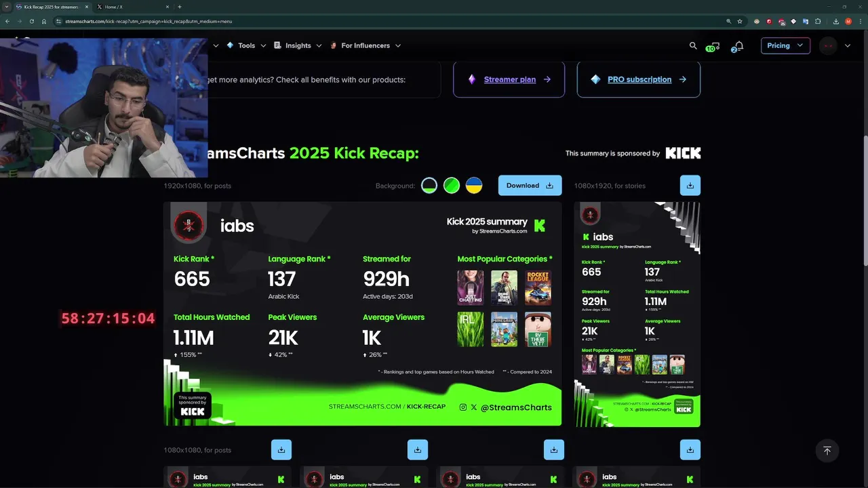This screenshot has height=488, width=868.
Task: Click download icon beside 1080x1080 for posts
Action: (281, 449)
